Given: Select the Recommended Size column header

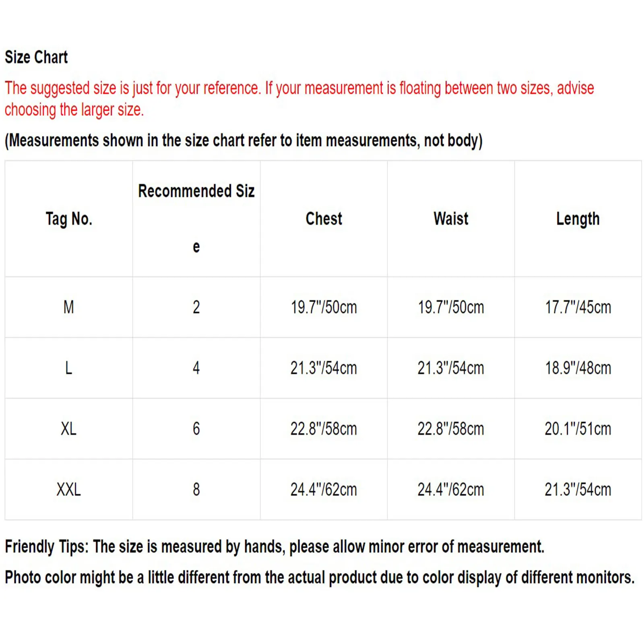Looking at the screenshot, I should (x=196, y=191).
